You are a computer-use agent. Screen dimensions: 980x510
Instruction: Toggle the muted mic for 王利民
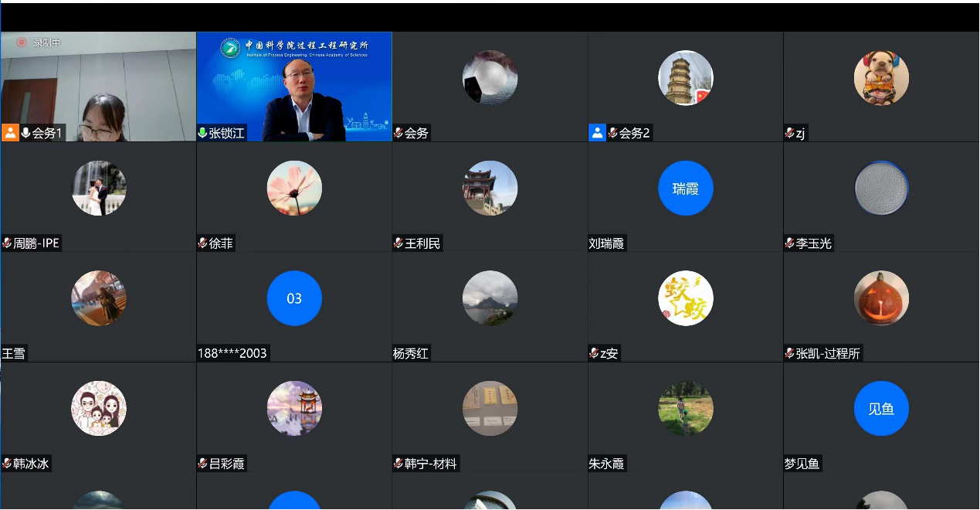point(398,243)
